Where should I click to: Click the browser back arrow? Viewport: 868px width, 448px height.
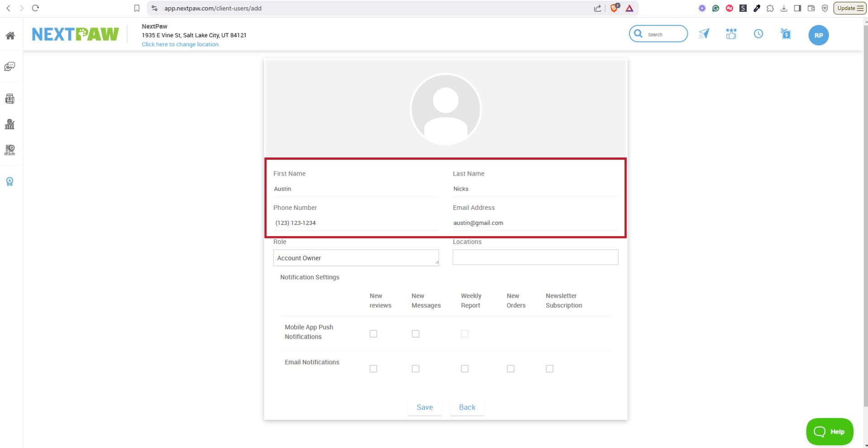coord(8,8)
